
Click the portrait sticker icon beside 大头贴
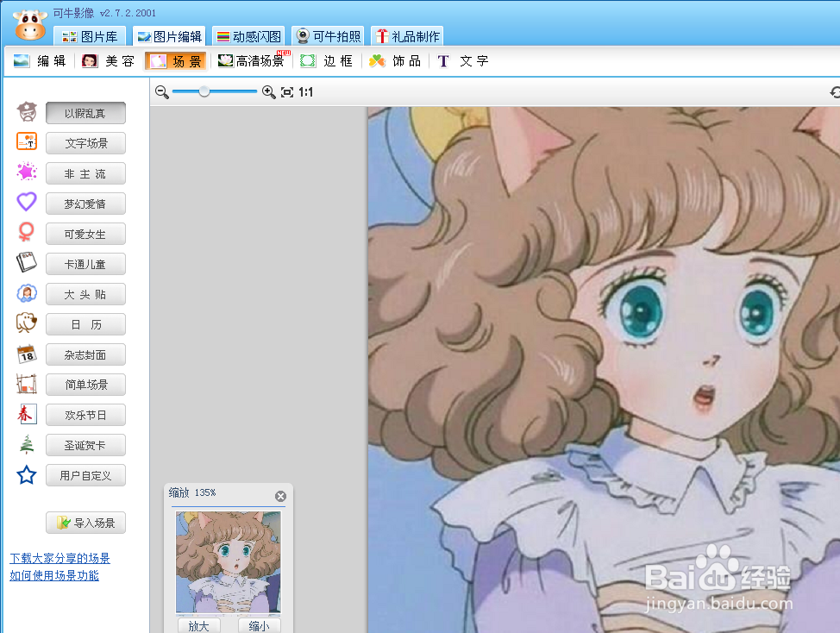pyautogui.click(x=27, y=293)
